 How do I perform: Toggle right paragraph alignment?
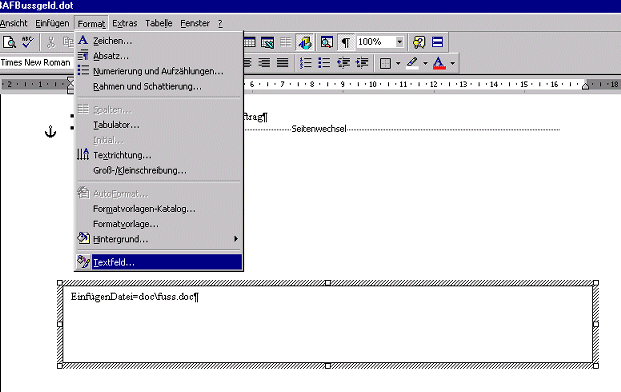click(x=264, y=63)
